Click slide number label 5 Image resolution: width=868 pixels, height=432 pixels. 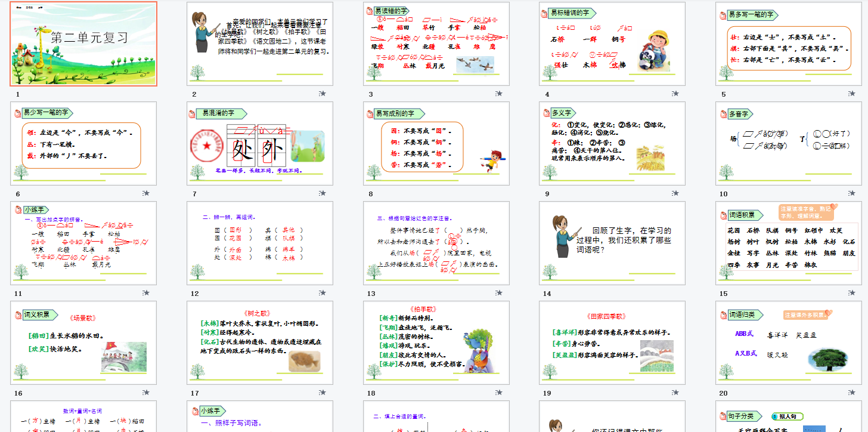click(724, 94)
